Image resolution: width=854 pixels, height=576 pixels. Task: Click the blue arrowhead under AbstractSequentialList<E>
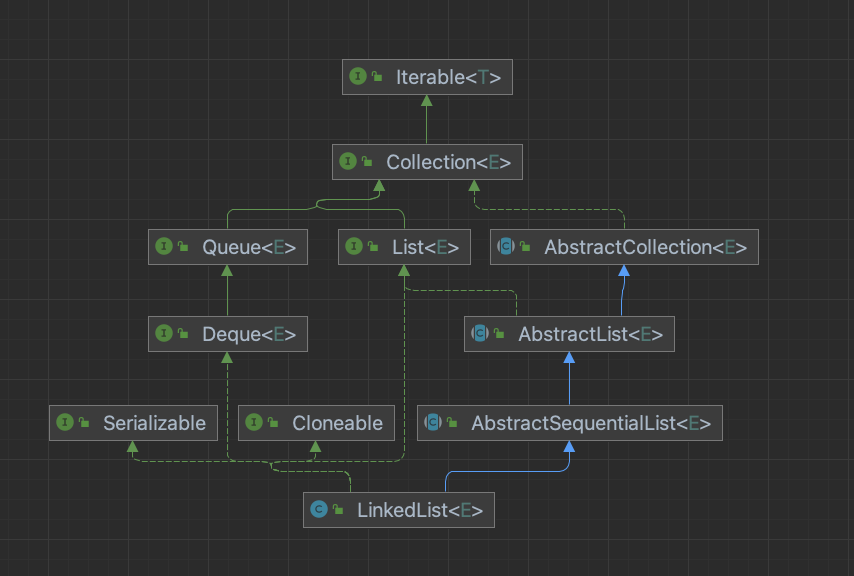click(569, 446)
